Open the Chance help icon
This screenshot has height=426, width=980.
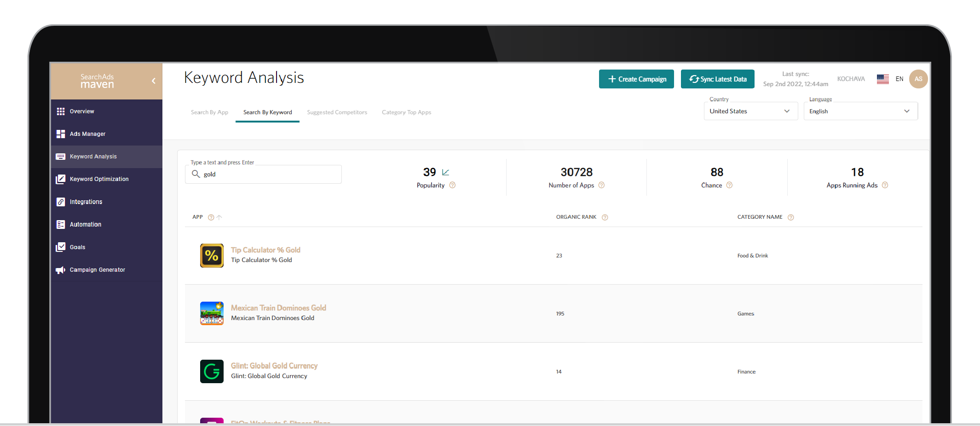pyautogui.click(x=729, y=185)
